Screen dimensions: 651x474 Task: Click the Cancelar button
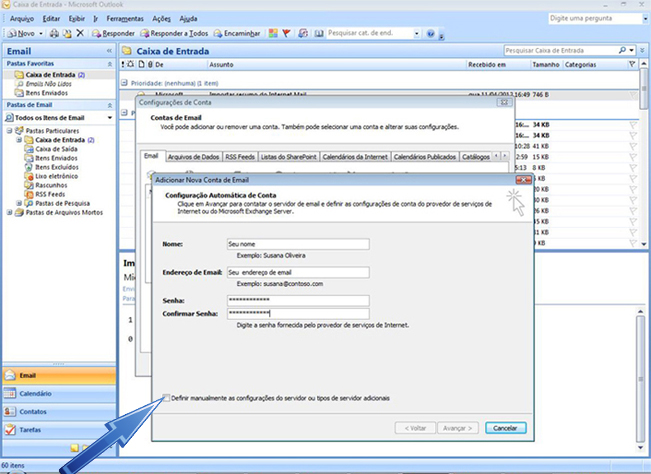[505, 428]
